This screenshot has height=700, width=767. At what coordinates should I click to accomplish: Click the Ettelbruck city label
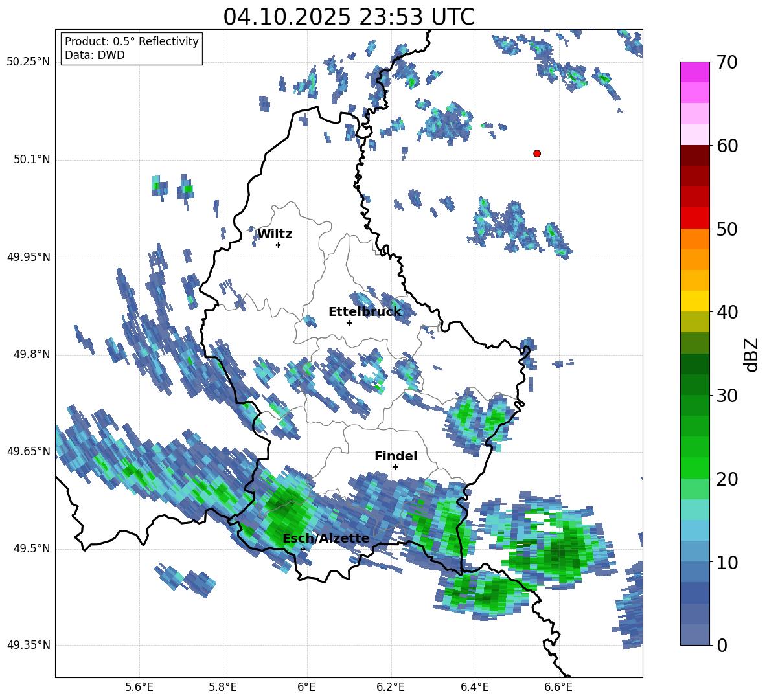(x=365, y=312)
